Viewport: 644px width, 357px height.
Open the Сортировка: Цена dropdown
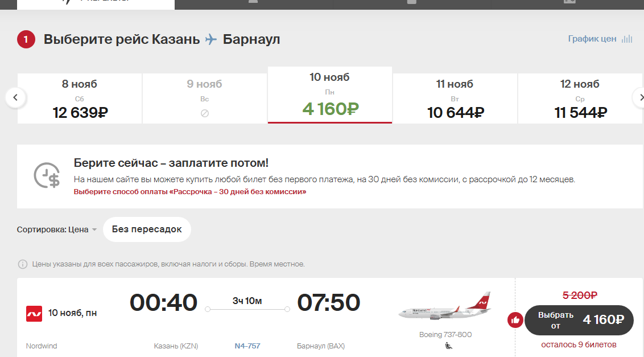[57, 229]
